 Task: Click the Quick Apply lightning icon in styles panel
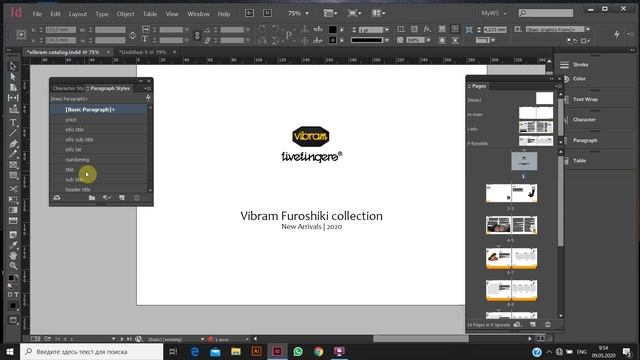(148, 98)
